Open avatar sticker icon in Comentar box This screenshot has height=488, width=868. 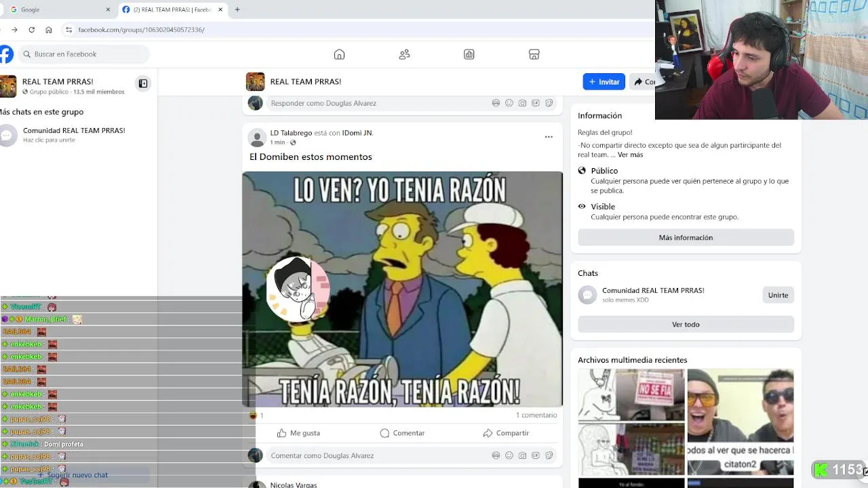pos(496,455)
